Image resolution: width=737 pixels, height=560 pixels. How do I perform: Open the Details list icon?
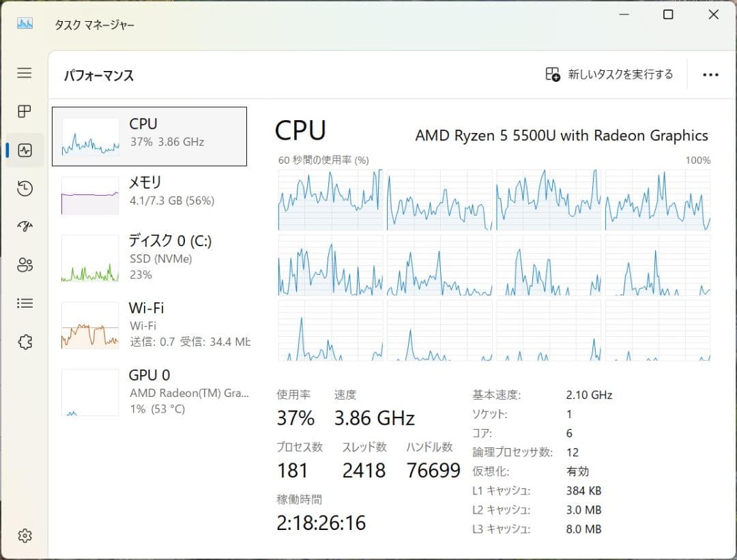(25, 303)
